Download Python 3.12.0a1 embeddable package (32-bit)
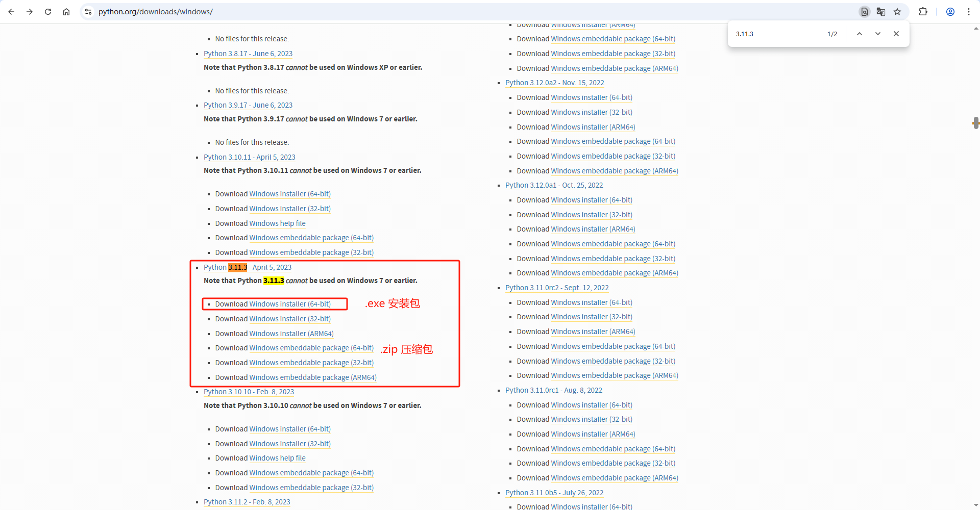The image size is (980, 510). click(613, 259)
